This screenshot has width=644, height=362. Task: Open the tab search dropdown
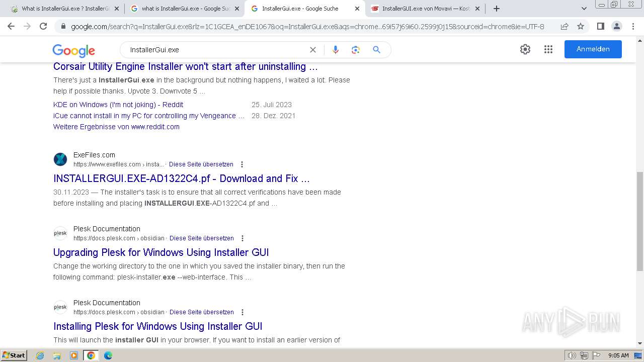click(x=584, y=9)
